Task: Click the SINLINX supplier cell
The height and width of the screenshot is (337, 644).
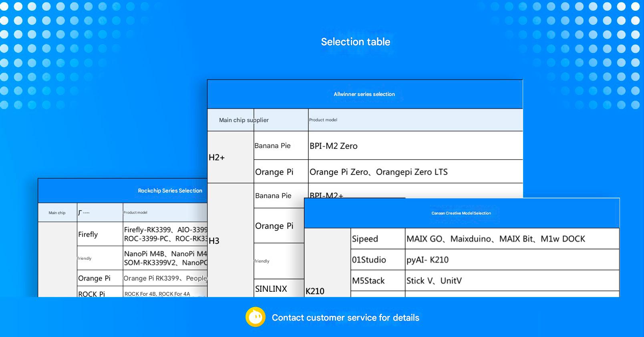Action: click(278, 289)
